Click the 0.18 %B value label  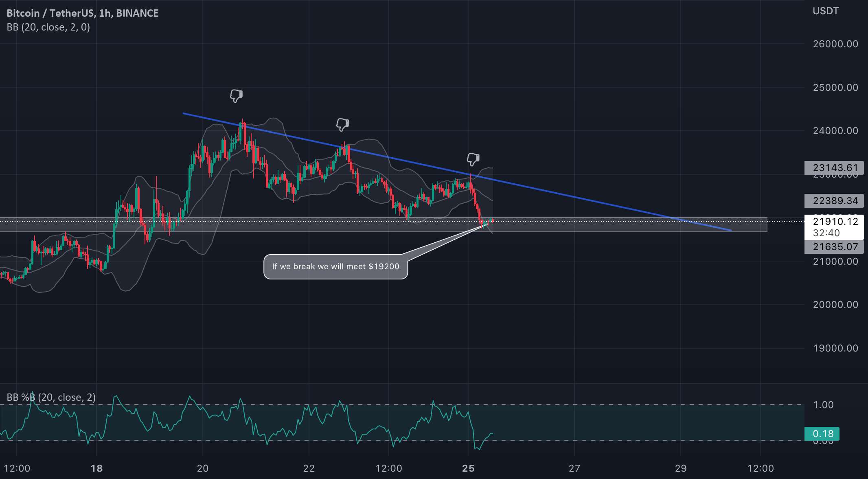tap(822, 434)
